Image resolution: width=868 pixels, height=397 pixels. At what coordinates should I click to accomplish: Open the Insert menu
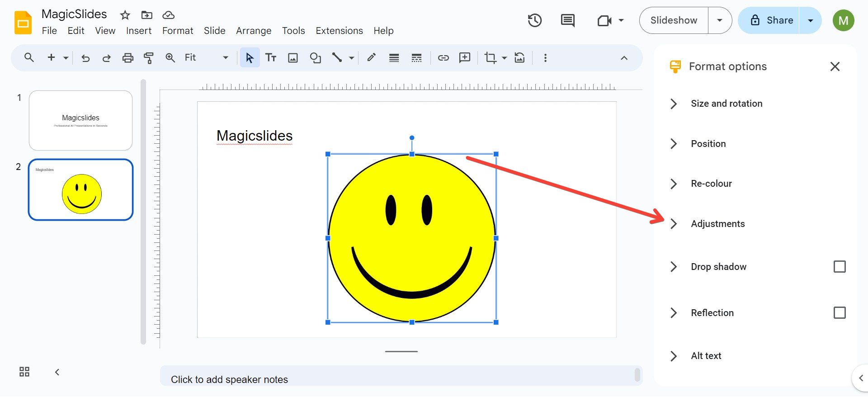[138, 31]
